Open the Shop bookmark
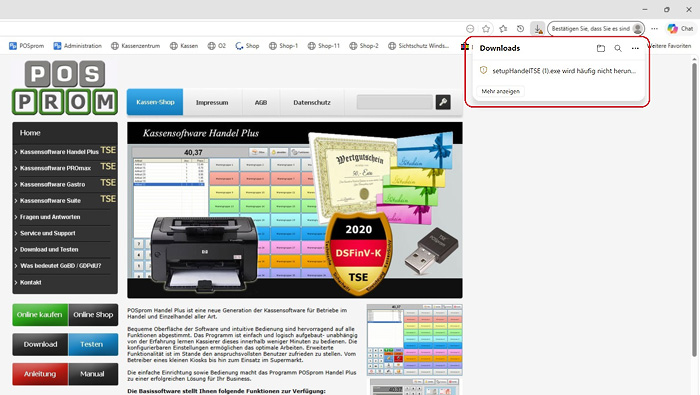Image resolution: width=700 pixels, height=395 pixels. (247, 46)
